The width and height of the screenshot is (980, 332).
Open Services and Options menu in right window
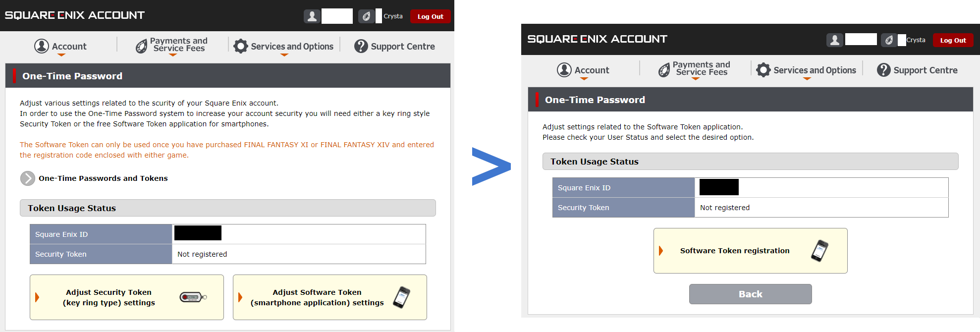(x=807, y=70)
